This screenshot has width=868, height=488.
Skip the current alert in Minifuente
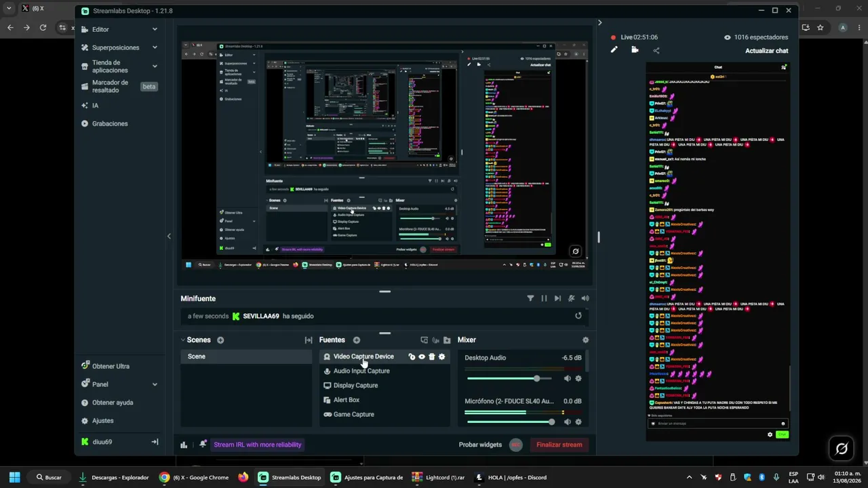pos(557,298)
